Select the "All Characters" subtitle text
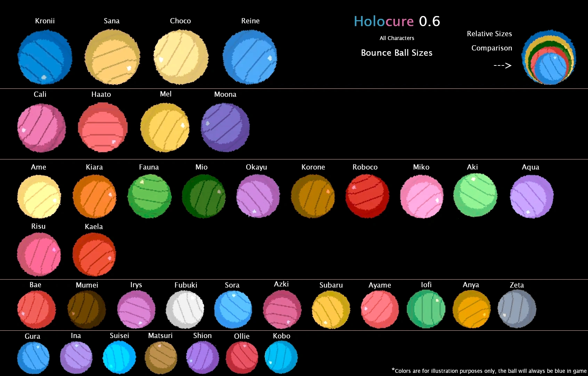The image size is (588, 376). [397, 38]
